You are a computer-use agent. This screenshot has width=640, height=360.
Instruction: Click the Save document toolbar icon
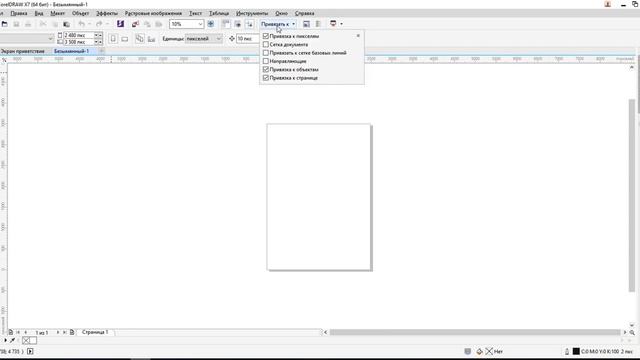click(x=16, y=24)
